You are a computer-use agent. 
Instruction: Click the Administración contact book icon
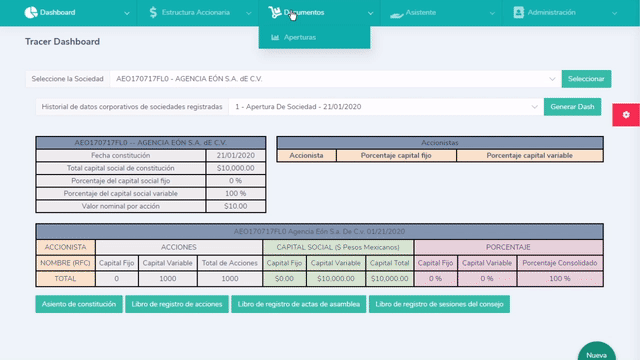tap(518, 13)
